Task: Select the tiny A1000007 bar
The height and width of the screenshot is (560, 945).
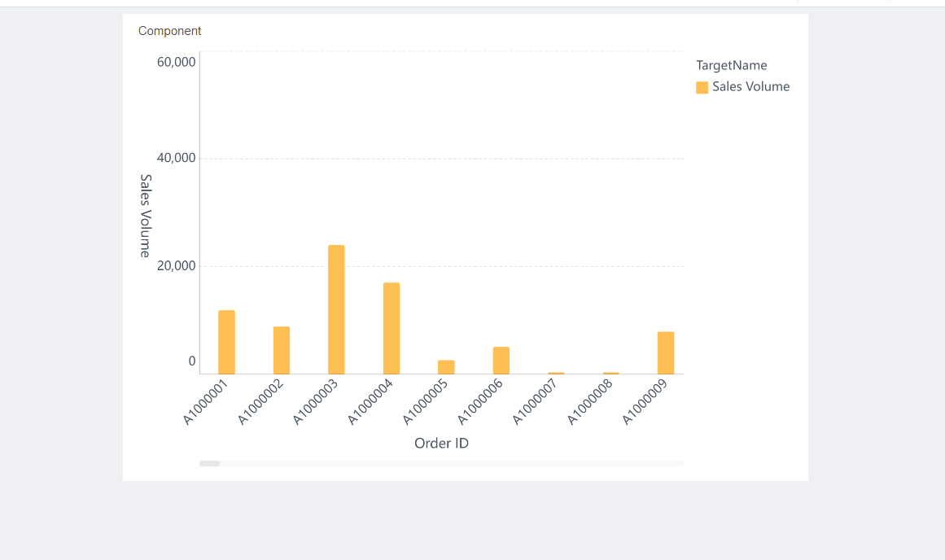Action: (556, 373)
